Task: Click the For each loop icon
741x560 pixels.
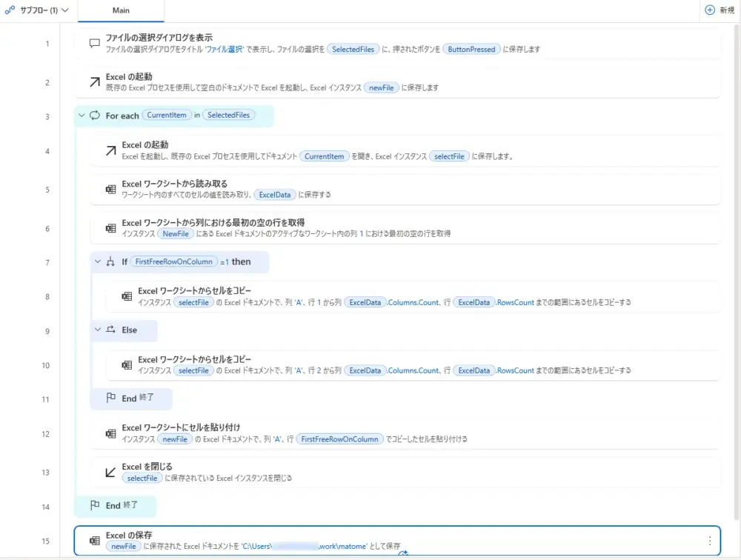Action: (x=95, y=116)
